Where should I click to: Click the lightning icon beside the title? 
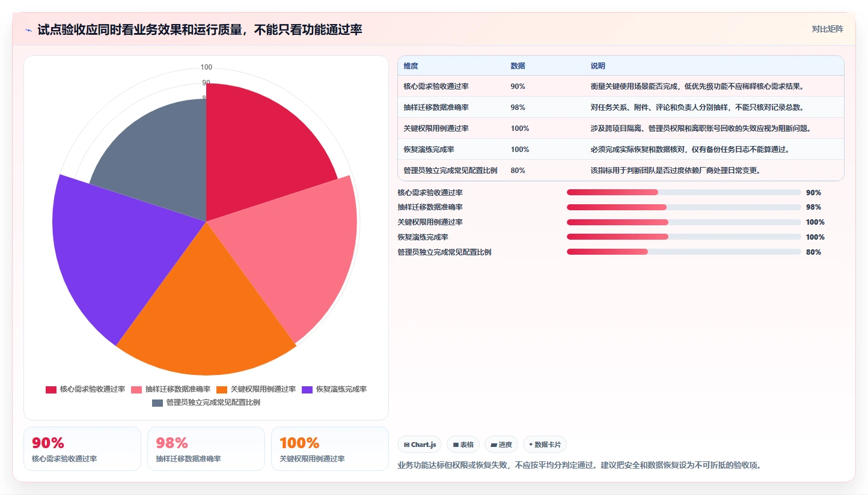click(x=29, y=30)
